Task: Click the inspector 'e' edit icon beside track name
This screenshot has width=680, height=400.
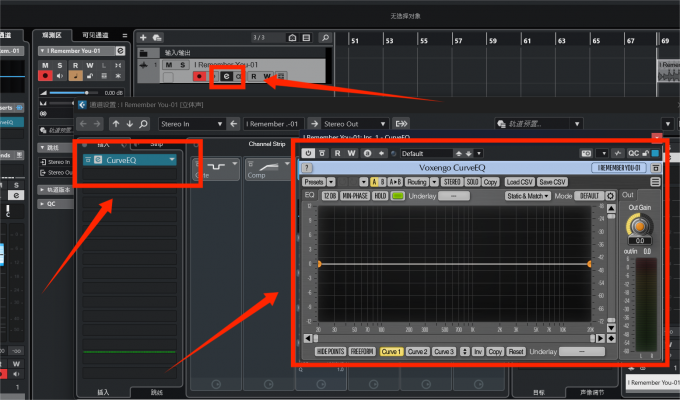Action: 120,51
